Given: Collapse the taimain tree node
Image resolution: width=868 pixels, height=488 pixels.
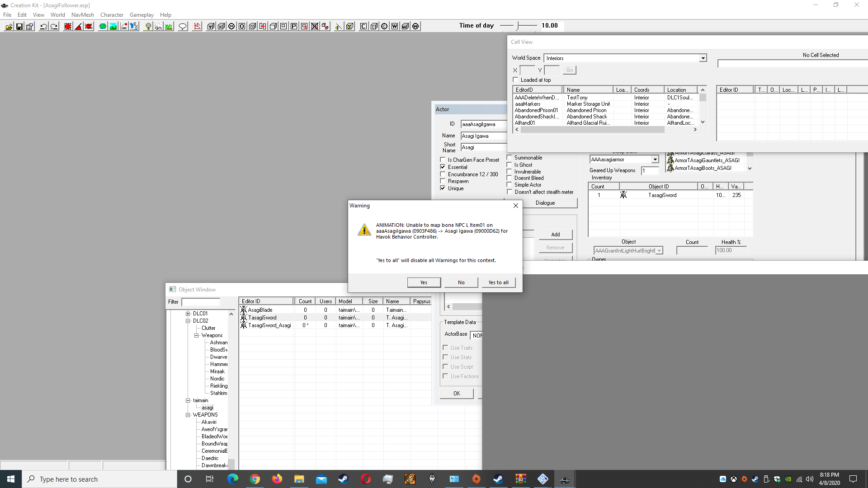Looking at the screenshot, I should (x=188, y=400).
